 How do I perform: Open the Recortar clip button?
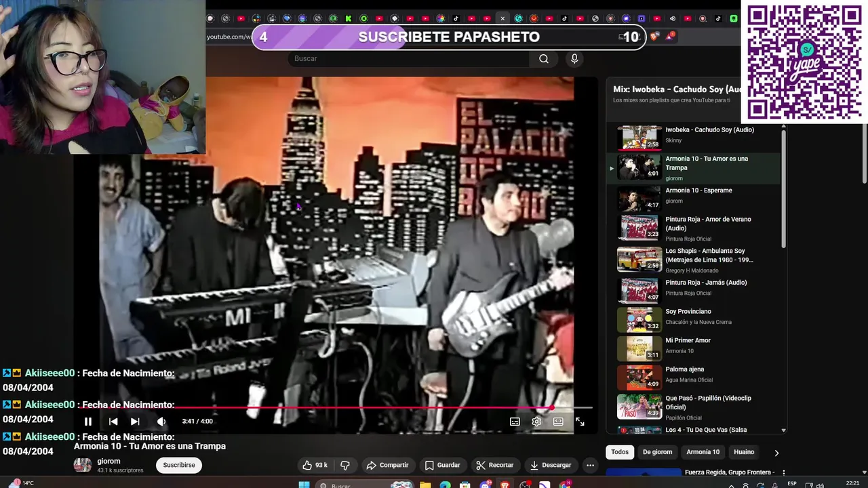click(x=495, y=465)
